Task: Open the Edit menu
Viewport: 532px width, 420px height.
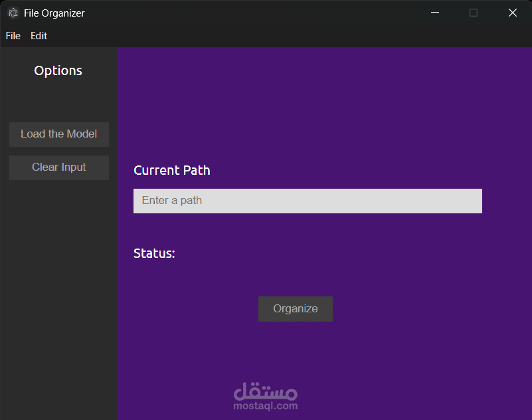Action: pos(39,36)
